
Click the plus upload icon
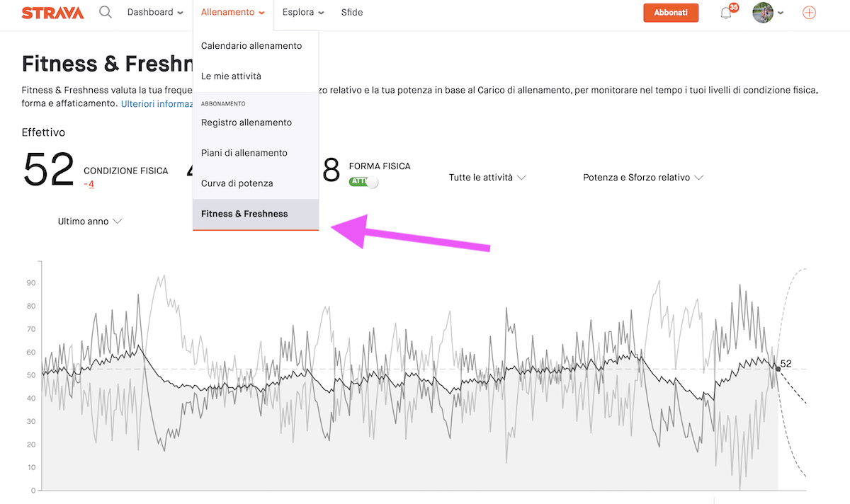coord(809,13)
